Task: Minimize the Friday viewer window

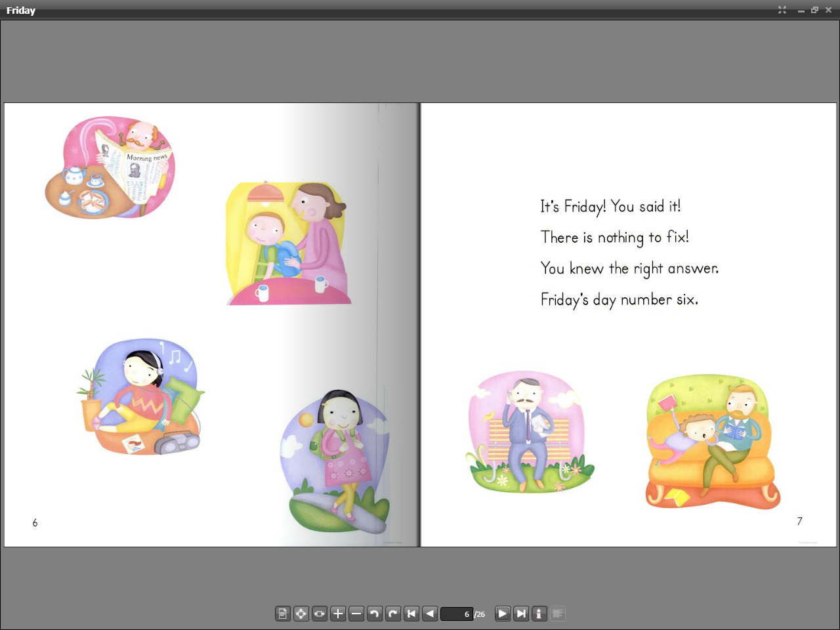Action: tap(801, 10)
